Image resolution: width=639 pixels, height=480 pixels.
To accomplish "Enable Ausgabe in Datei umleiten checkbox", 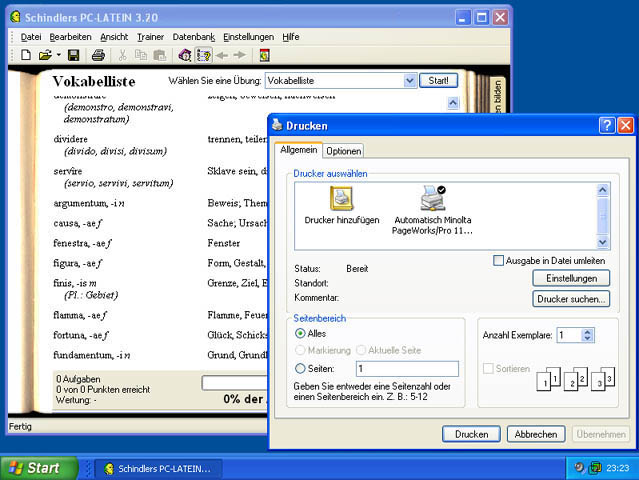I will [498, 260].
